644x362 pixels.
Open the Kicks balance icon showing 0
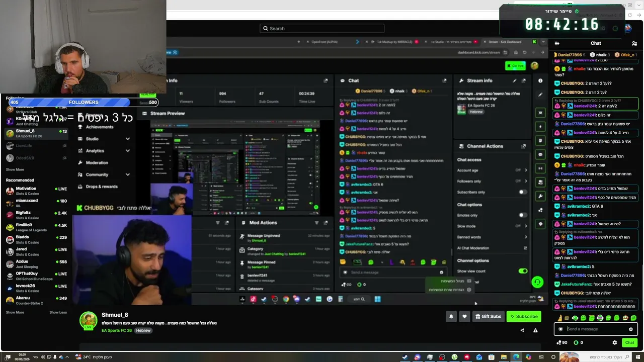tap(579, 342)
